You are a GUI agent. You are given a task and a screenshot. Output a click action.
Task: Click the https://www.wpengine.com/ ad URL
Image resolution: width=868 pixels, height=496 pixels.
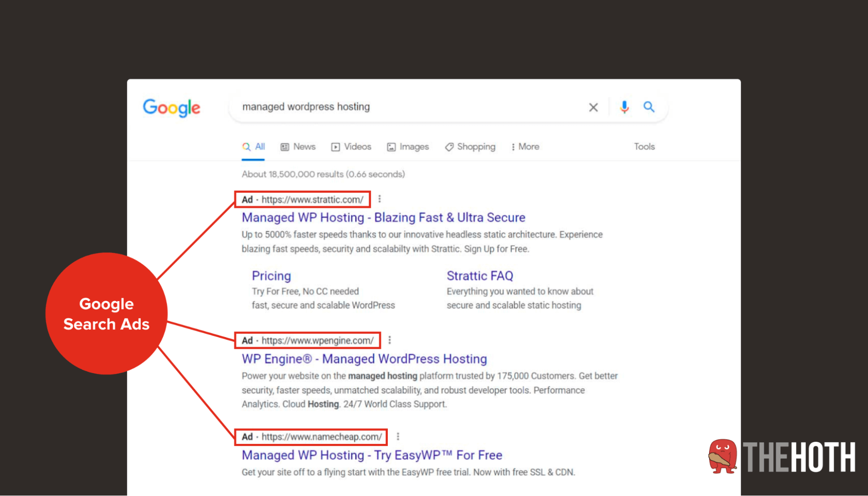point(317,341)
